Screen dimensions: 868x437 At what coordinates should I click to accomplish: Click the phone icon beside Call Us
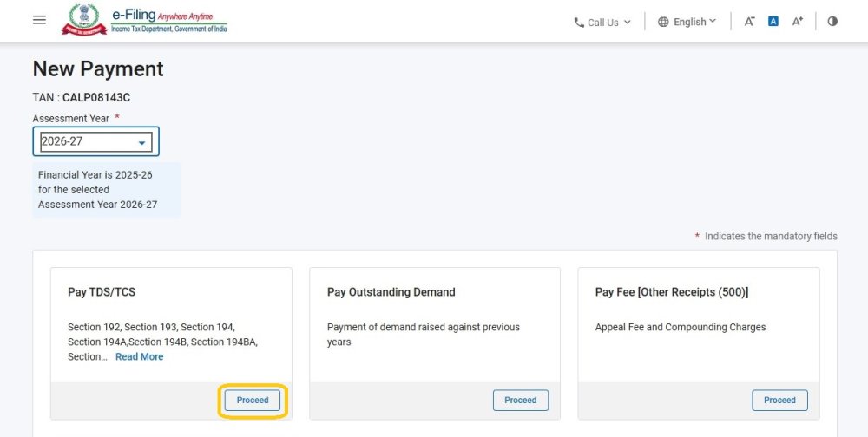tap(579, 23)
